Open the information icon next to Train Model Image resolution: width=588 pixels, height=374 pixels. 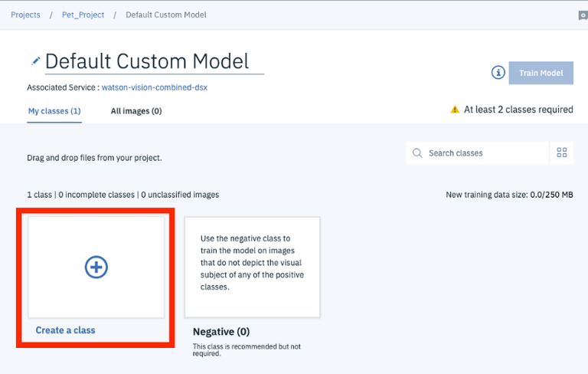pos(498,73)
